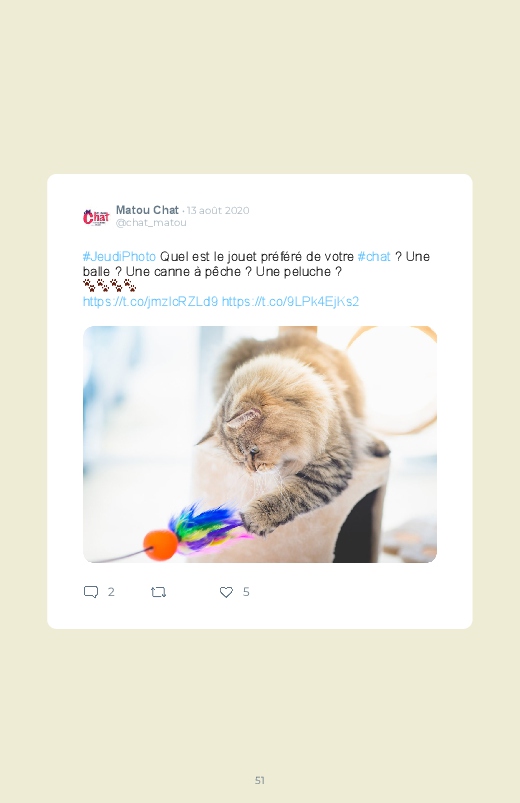Click the paw prints emoji row
The image size is (520, 803).
pos(110,286)
